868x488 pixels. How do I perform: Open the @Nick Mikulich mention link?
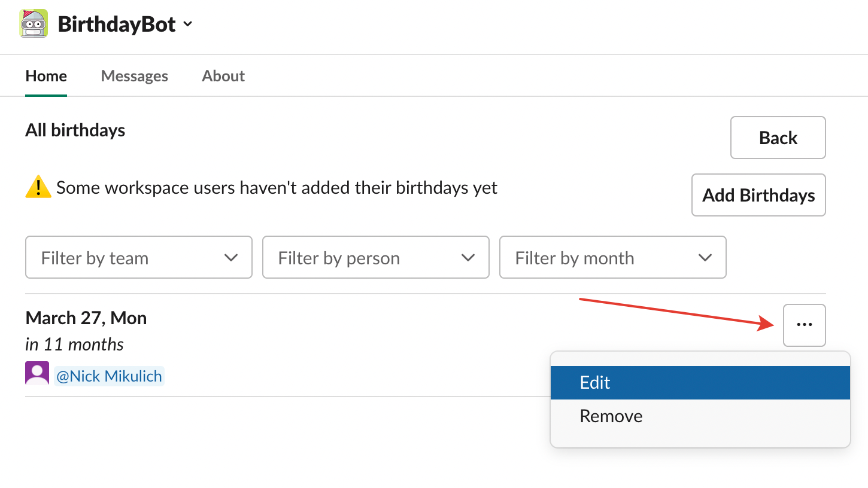click(109, 376)
